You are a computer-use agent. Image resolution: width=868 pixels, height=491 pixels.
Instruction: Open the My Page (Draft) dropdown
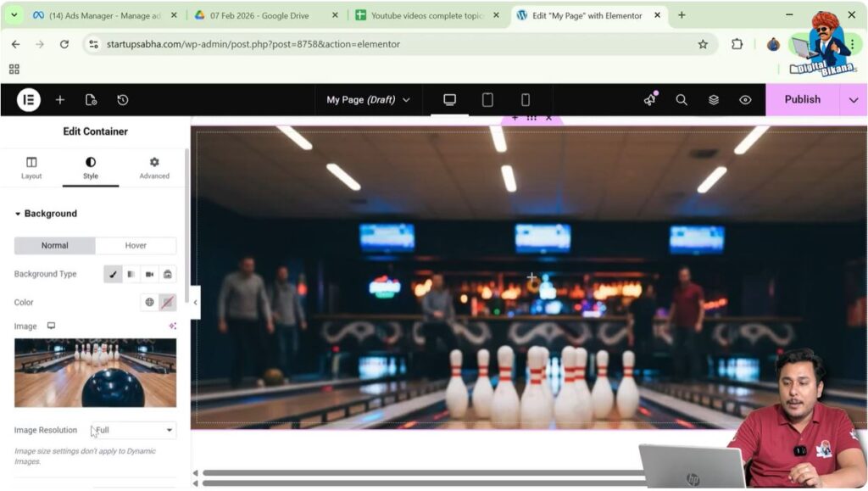point(368,99)
